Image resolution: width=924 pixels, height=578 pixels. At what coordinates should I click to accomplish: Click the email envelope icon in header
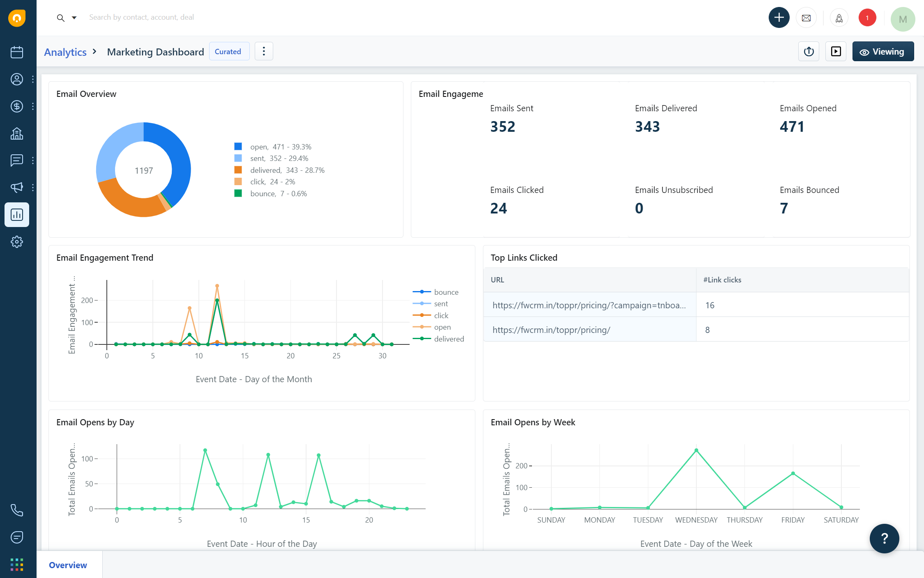pos(806,18)
